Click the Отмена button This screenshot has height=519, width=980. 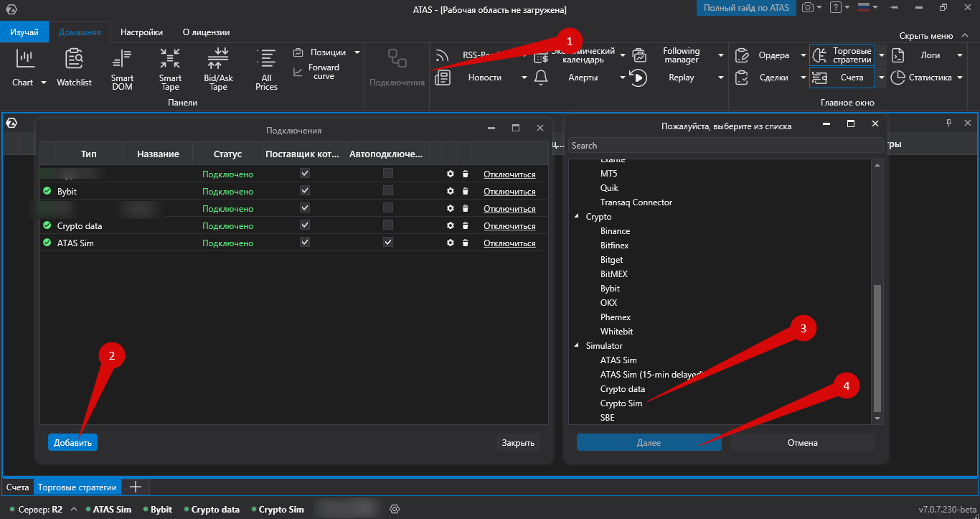pyautogui.click(x=802, y=443)
